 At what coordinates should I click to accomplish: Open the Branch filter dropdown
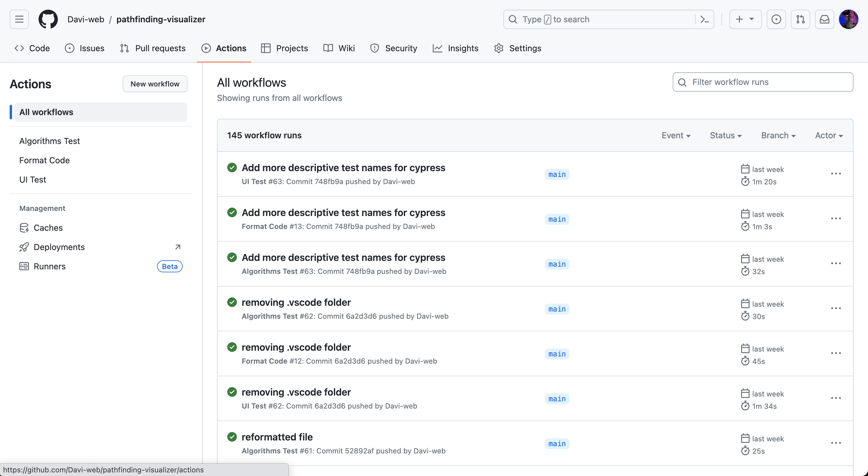pos(778,135)
